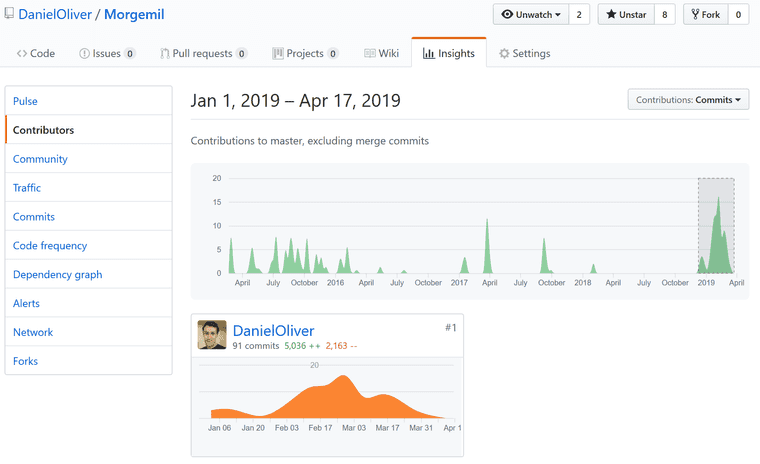
Task: Open the Traffic insights page
Action: (27, 188)
